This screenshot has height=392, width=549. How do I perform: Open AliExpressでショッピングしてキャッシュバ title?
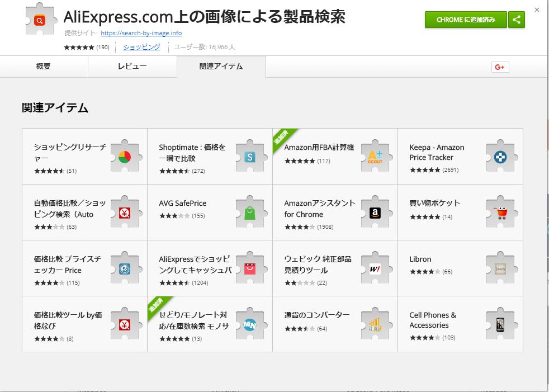pyautogui.click(x=195, y=265)
